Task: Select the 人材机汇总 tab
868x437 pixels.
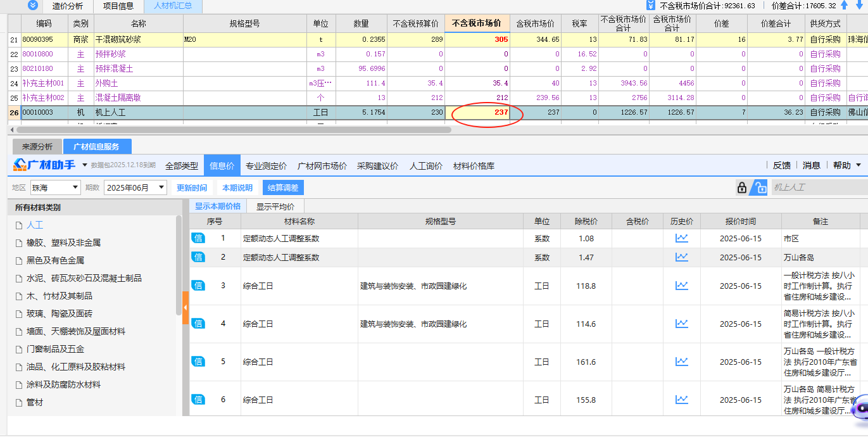Action: click(x=173, y=6)
